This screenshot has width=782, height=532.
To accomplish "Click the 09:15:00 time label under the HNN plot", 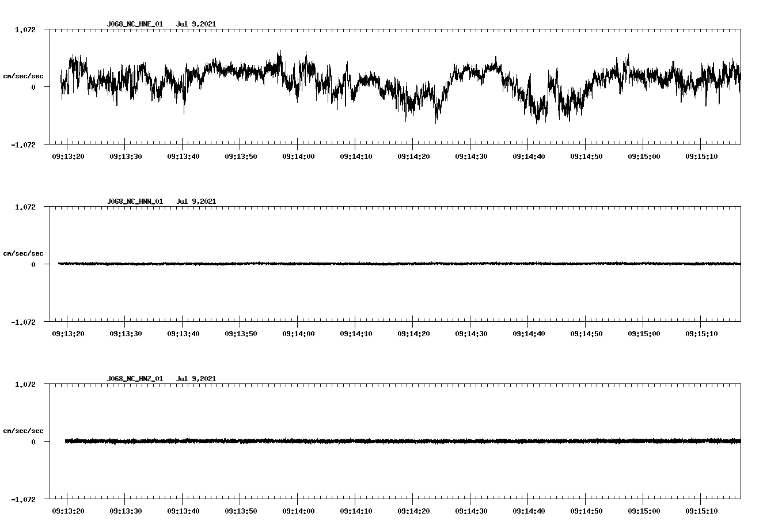I will pyautogui.click(x=644, y=333).
